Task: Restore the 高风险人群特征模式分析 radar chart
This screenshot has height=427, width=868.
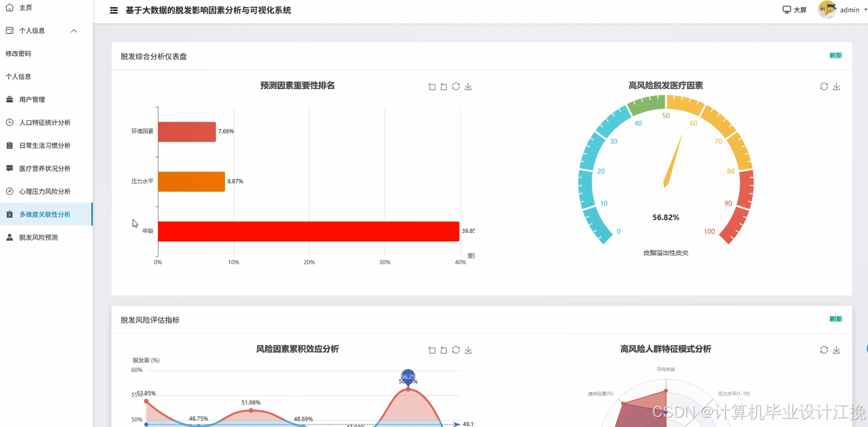Action: coord(824,350)
